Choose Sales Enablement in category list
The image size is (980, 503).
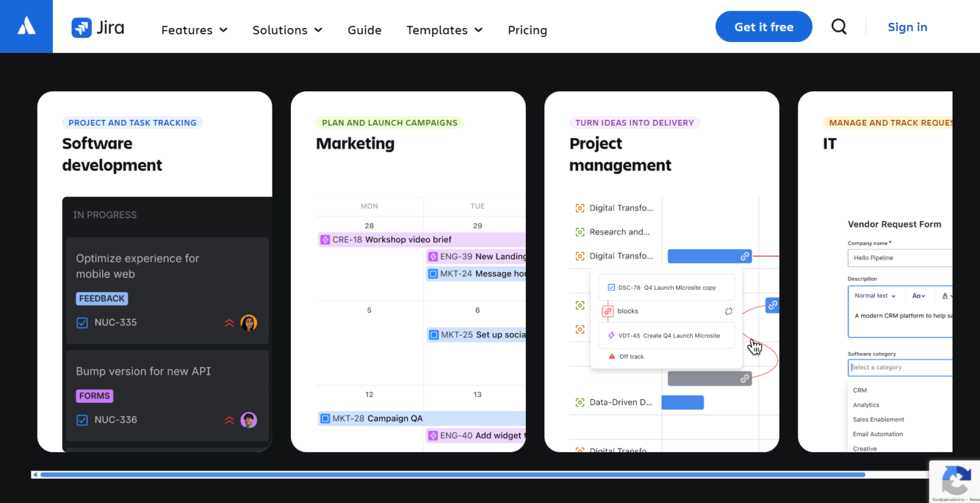pyautogui.click(x=879, y=419)
